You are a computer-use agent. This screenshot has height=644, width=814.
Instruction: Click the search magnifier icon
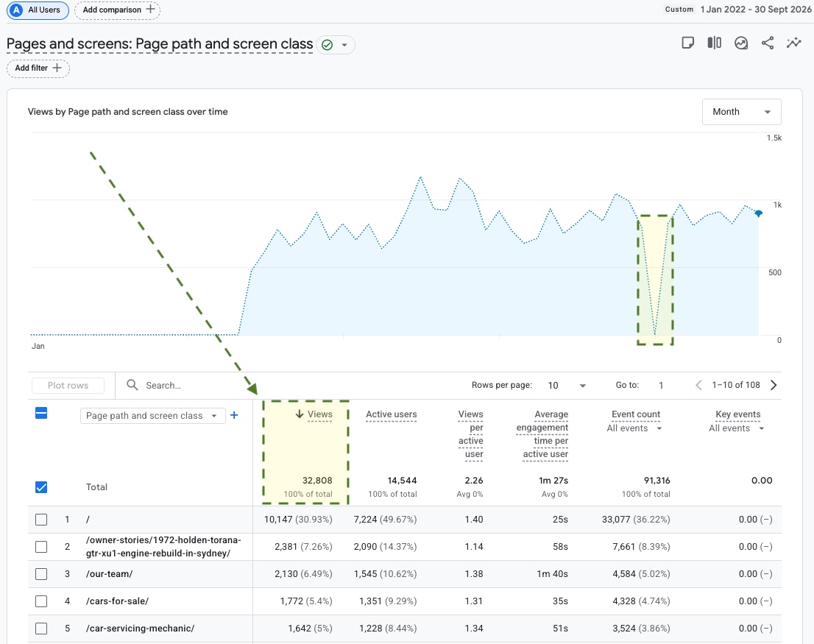point(132,385)
